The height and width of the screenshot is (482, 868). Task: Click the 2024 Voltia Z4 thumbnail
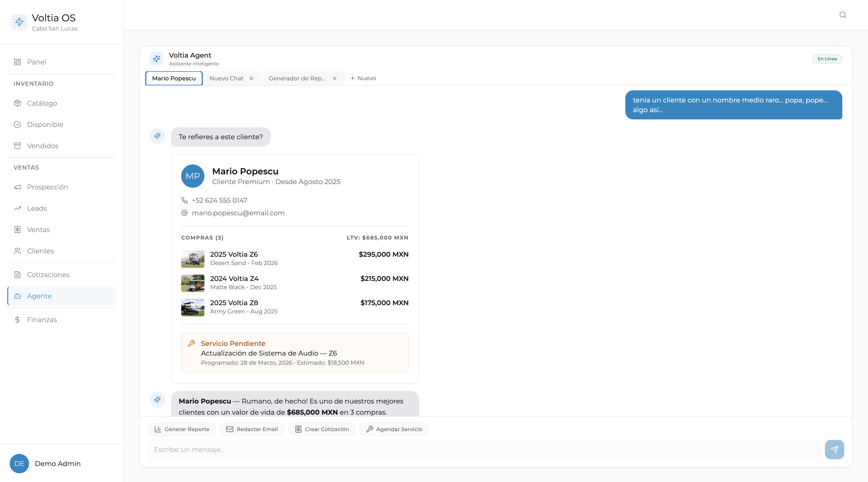[193, 283]
